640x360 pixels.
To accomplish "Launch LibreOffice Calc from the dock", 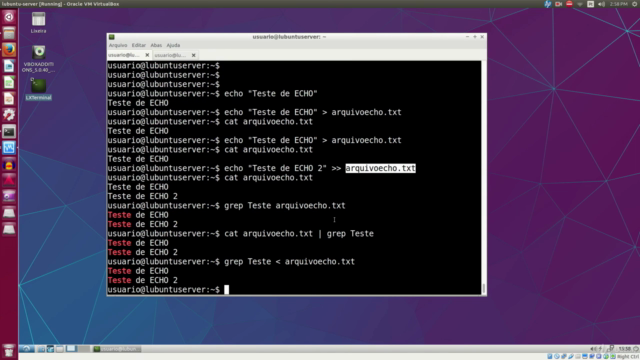I will pyautogui.click(x=9, y=82).
